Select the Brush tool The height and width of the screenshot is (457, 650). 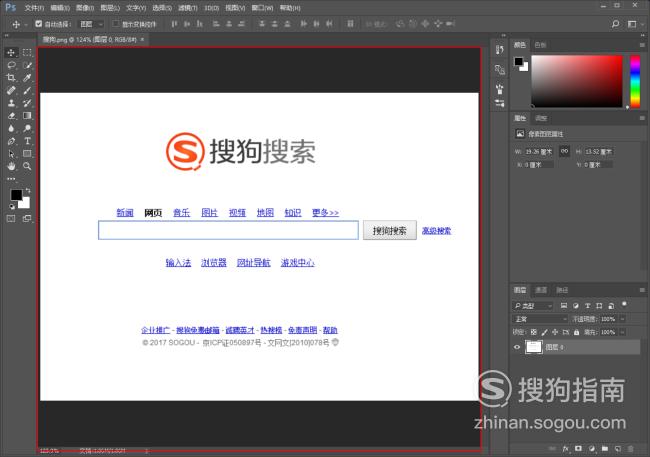[x=27, y=90]
